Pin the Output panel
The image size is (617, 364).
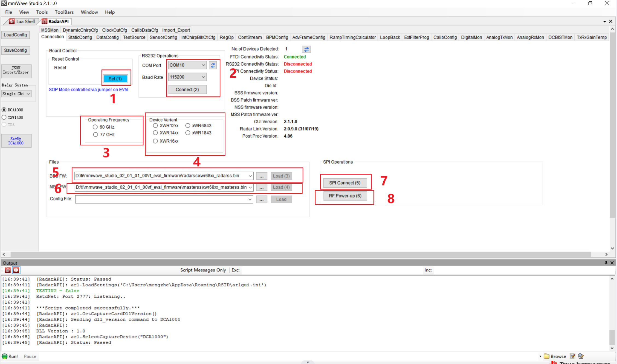tap(606, 263)
